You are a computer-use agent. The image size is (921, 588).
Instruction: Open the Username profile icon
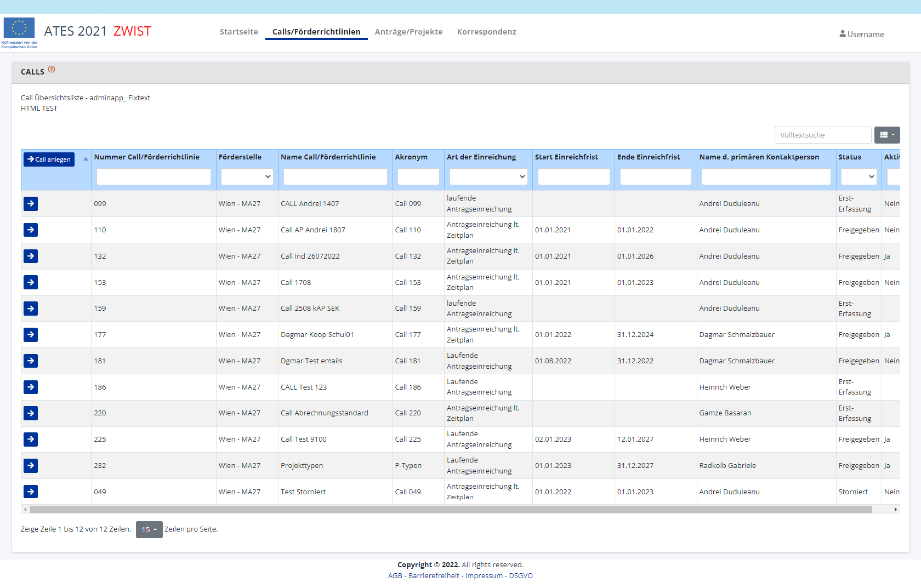(x=842, y=34)
